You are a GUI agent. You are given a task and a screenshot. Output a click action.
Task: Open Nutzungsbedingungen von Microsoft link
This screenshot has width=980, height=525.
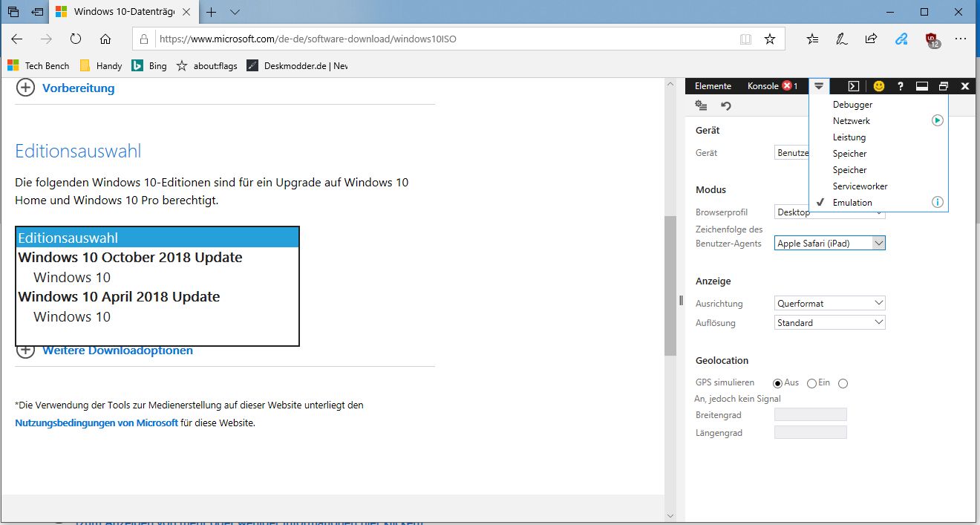[x=97, y=423]
